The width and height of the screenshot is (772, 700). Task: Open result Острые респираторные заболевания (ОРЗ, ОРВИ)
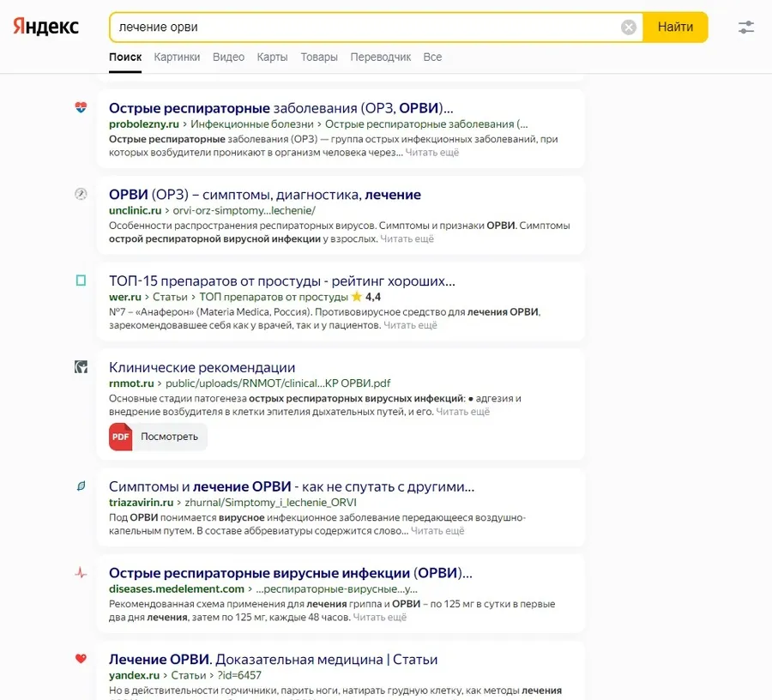tap(281, 108)
